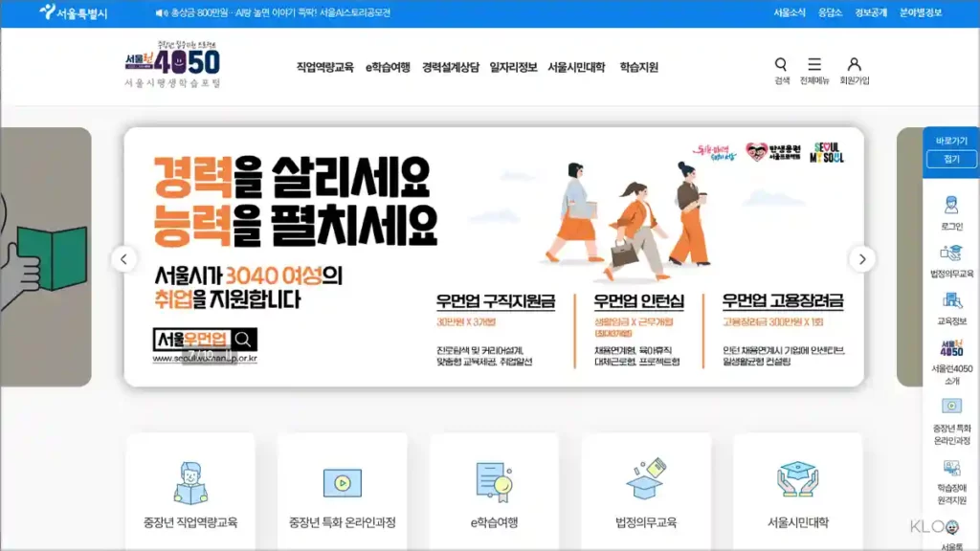Open 중장년 직업역량교육 card icon
The image size is (980, 551).
[x=190, y=483]
